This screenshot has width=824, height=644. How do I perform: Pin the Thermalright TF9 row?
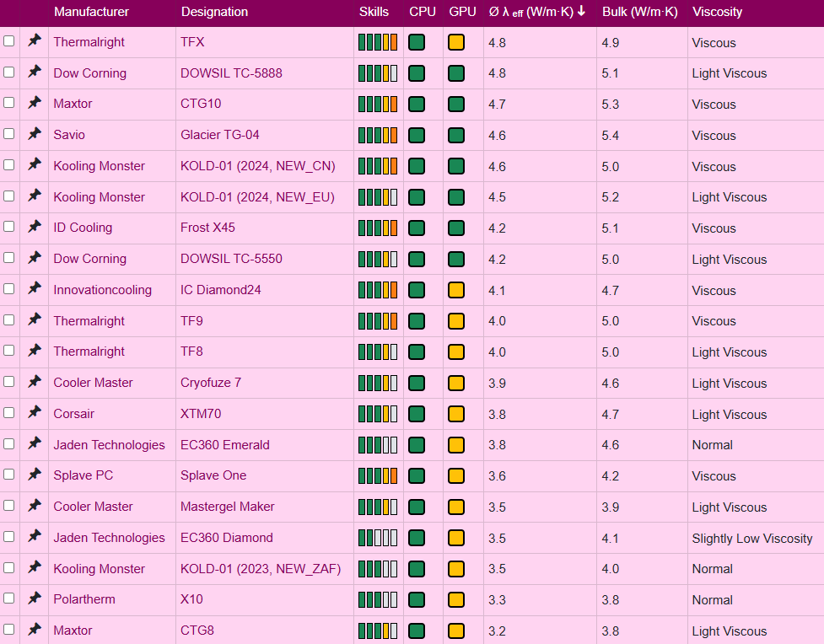tap(35, 319)
